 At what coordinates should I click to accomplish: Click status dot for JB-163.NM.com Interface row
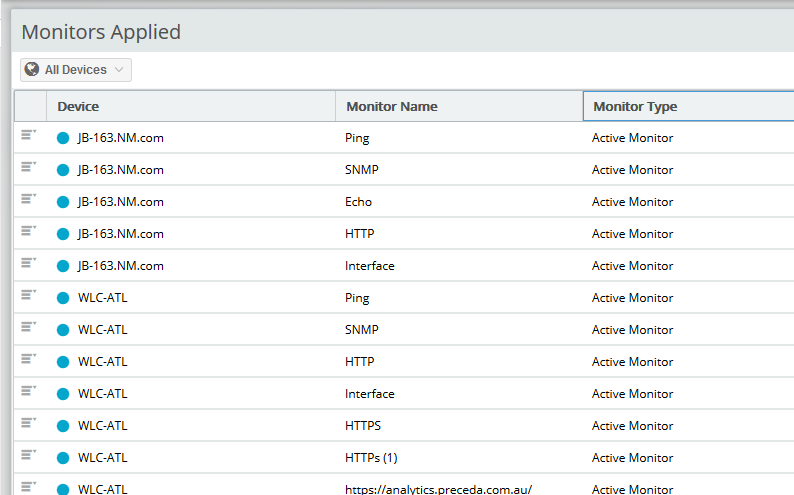click(63, 266)
